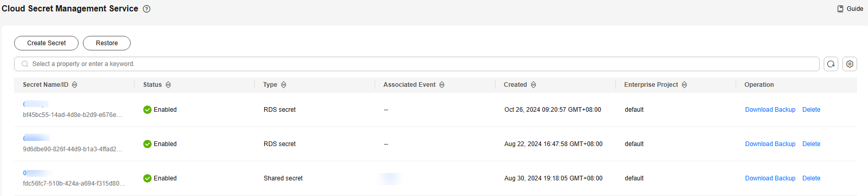
Task: Refresh the secrets list
Action: (x=831, y=64)
